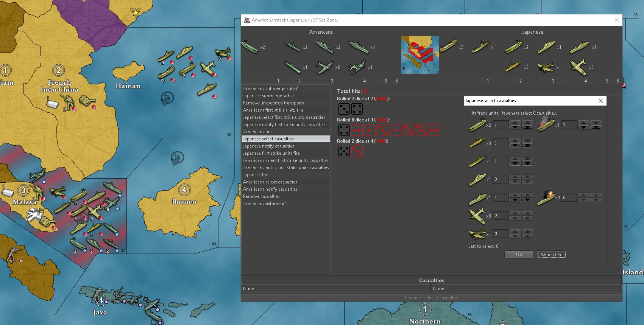The image size is (644, 325).
Task: Click the American destroyer x2 icon in battle header
Action: [292, 47]
